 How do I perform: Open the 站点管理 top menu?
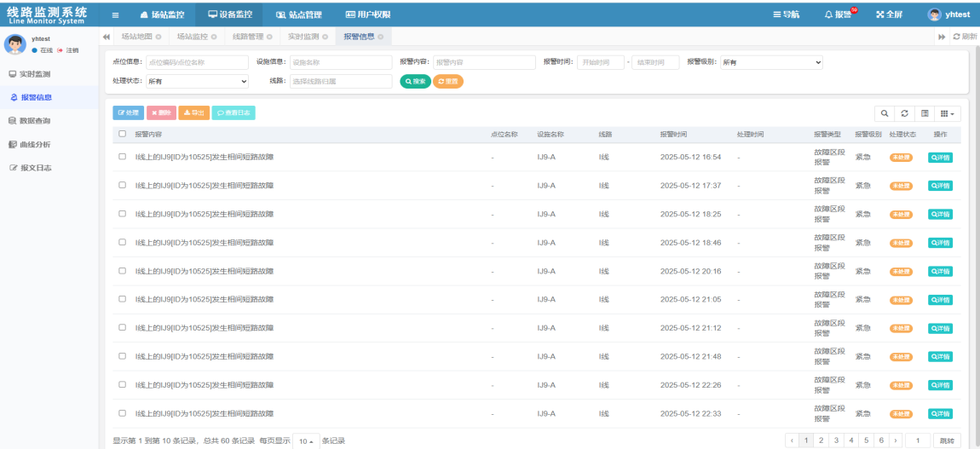(298, 14)
